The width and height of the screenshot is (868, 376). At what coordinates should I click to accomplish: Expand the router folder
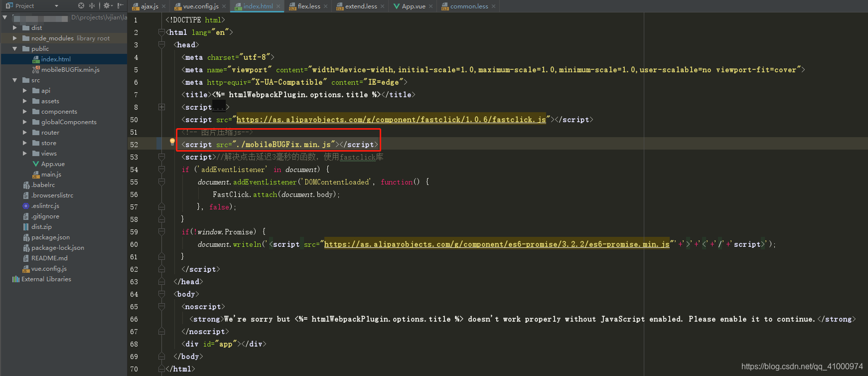click(x=25, y=133)
